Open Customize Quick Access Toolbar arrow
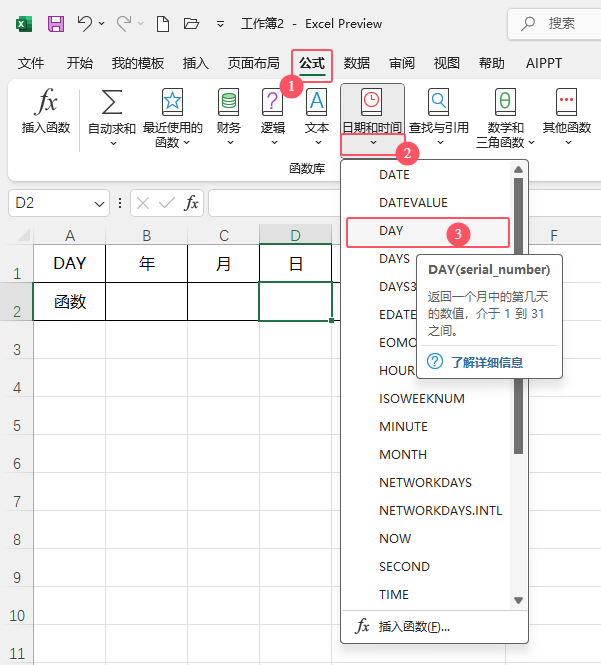Screen dimensions: 601x665 point(220,24)
